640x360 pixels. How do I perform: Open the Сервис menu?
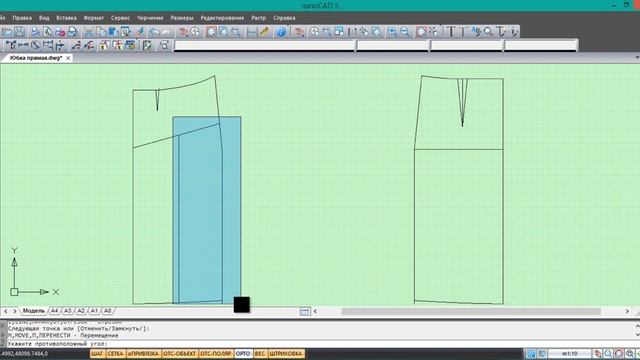pyautogui.click(x=120, y=18)
